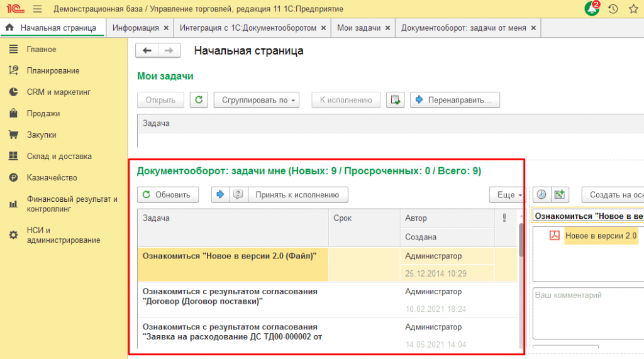Click the question bubble icon in Документооборот toolbar

point(238,195)
